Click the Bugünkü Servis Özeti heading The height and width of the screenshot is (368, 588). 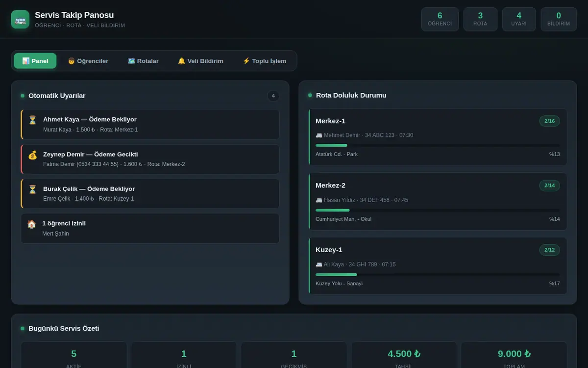click(64, 328)
